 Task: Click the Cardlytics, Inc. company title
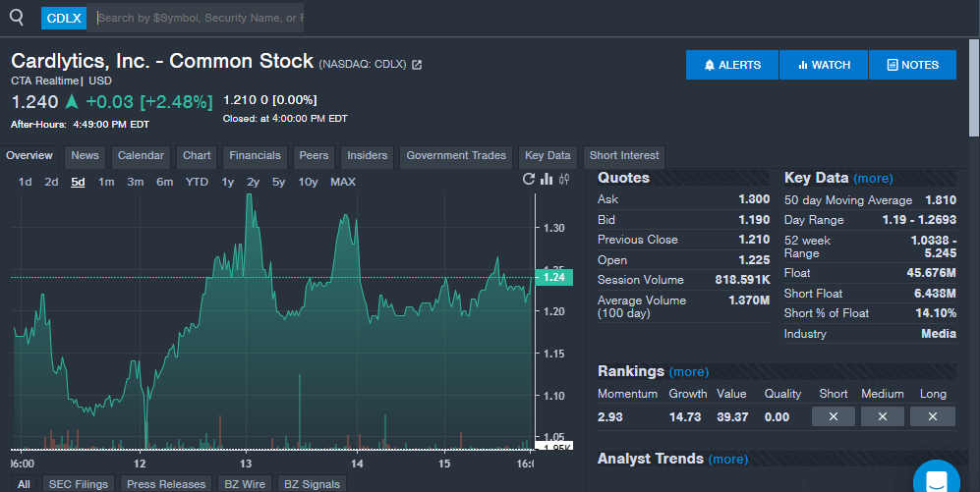(162, 61)
